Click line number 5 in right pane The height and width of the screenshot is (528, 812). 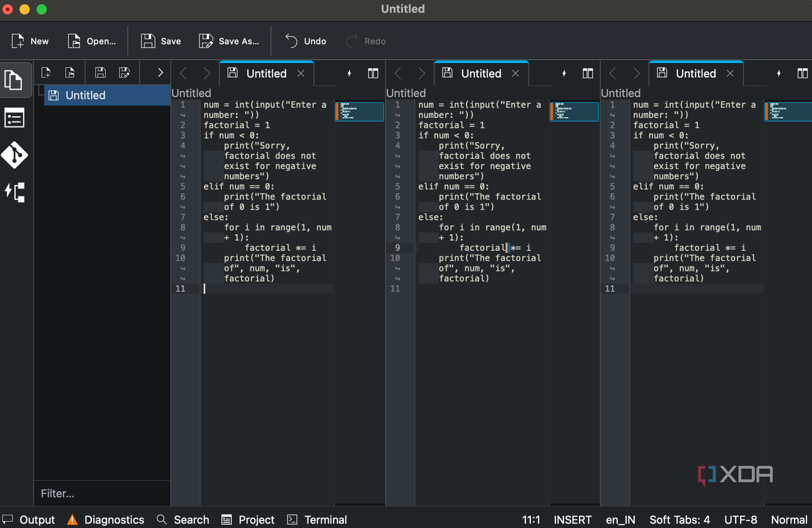pos(612,186)
